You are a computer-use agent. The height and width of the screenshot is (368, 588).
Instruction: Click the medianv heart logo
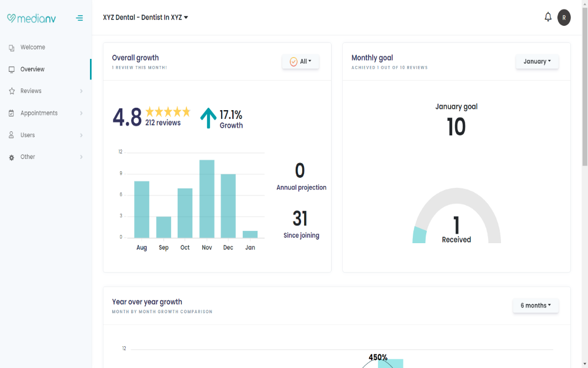pyautogui.click(x=11, y=18)
